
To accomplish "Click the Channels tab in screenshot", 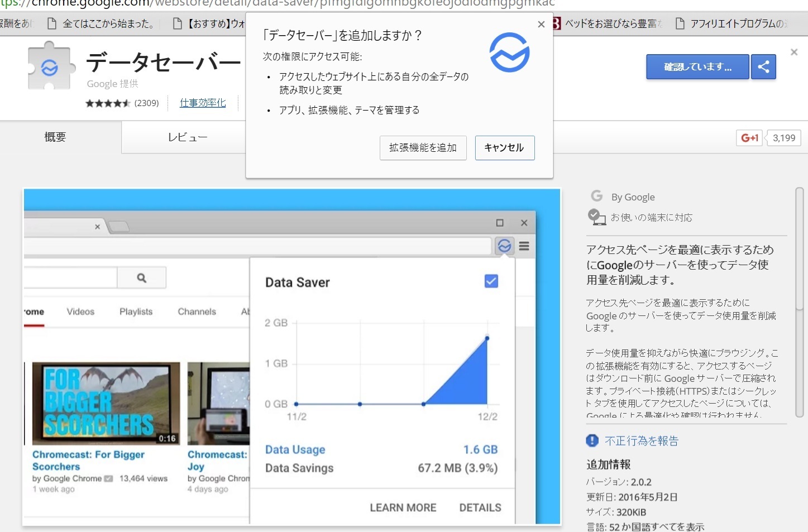I will tap(197, 311).
